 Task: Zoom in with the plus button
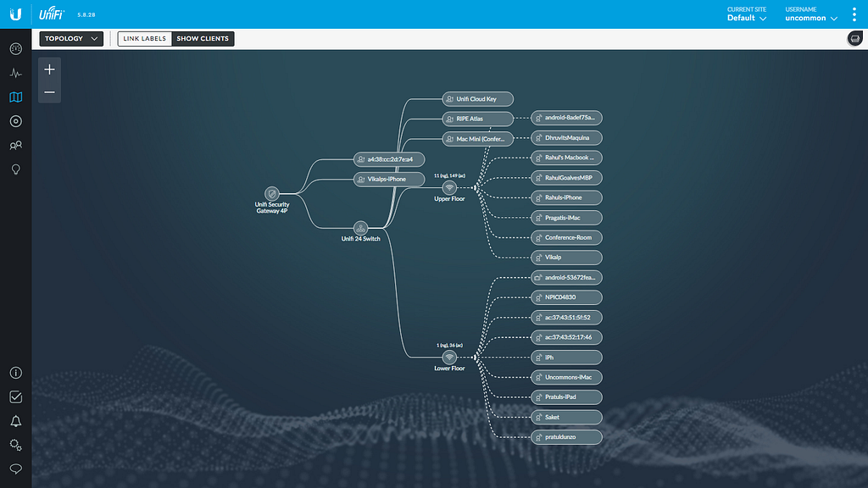[49, 69]
